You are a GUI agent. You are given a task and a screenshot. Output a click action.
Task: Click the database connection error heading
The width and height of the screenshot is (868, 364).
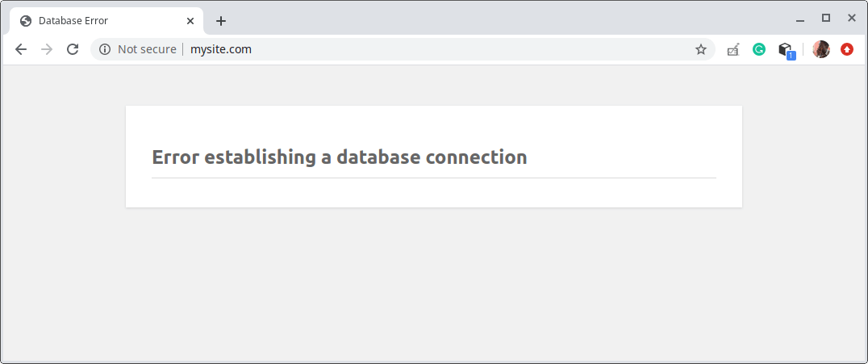(x=339, y=157)
